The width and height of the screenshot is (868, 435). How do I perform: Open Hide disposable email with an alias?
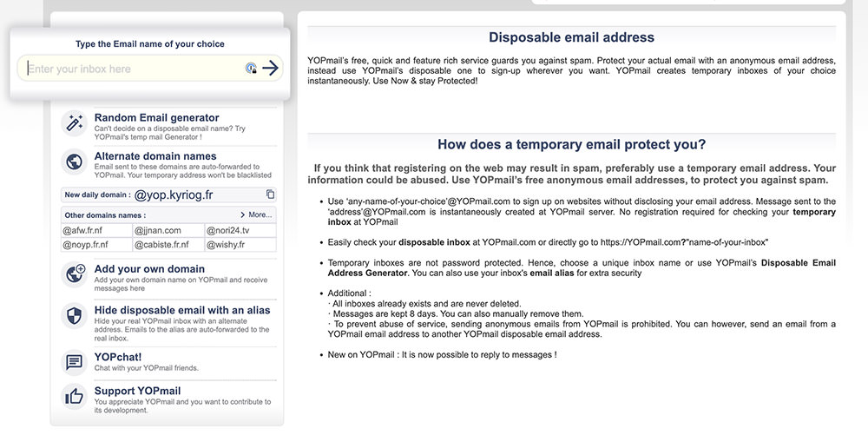tap(182, 310)
